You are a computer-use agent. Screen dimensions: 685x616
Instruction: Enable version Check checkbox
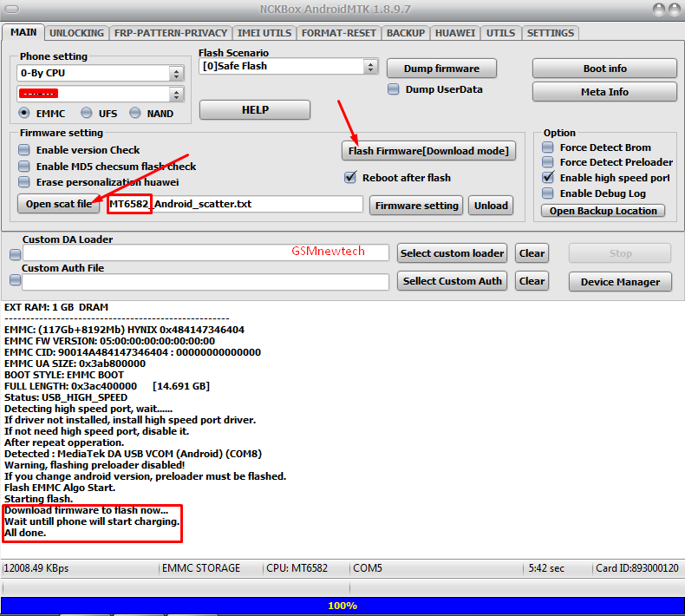[24, 150]
